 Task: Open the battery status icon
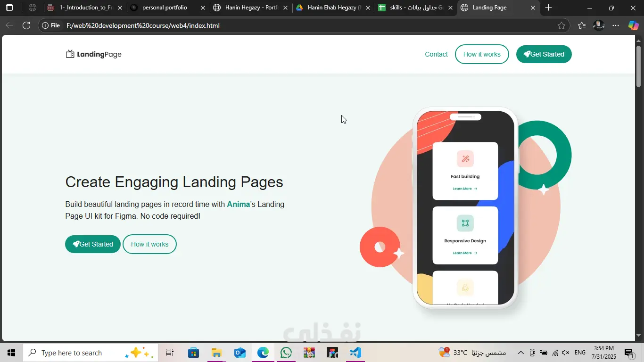point(544,353)
